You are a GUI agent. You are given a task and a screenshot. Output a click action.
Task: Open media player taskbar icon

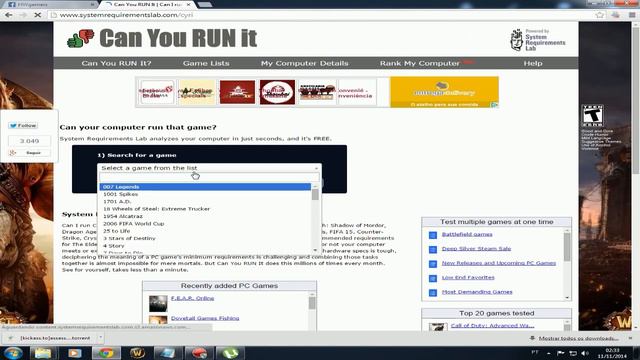tap(74, 353)
